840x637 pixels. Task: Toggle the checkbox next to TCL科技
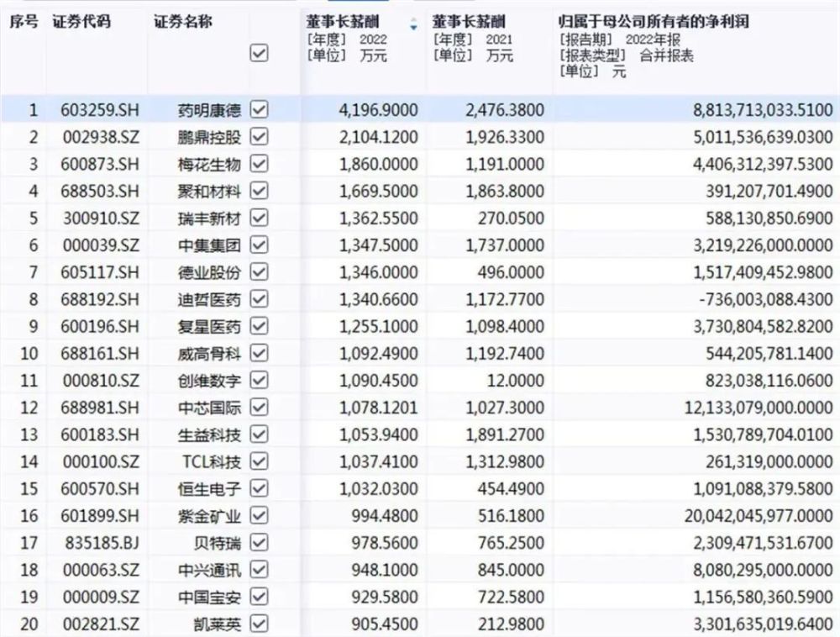[259, 461]
